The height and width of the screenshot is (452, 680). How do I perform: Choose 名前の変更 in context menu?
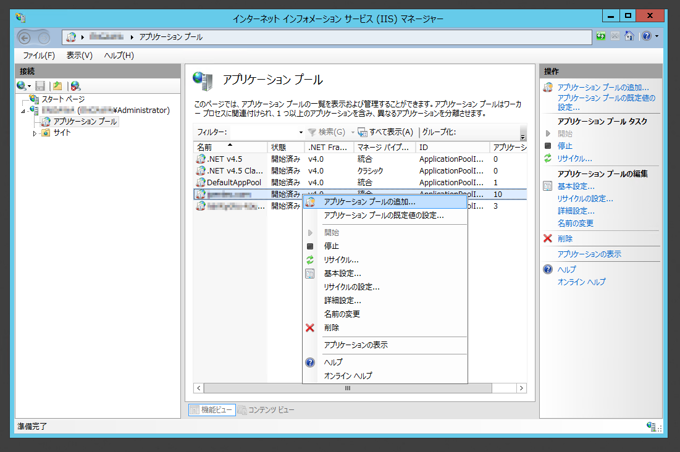point(385,314)
